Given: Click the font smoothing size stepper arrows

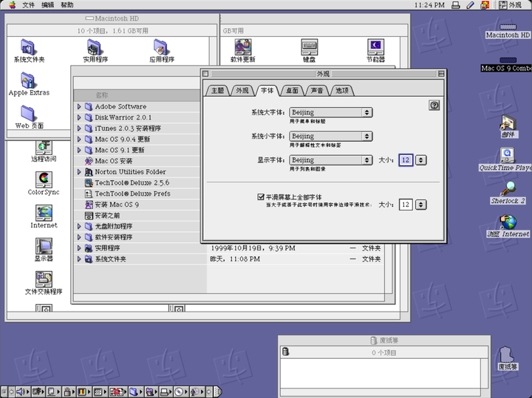Looking at the screenshot, I should (421, 205).
